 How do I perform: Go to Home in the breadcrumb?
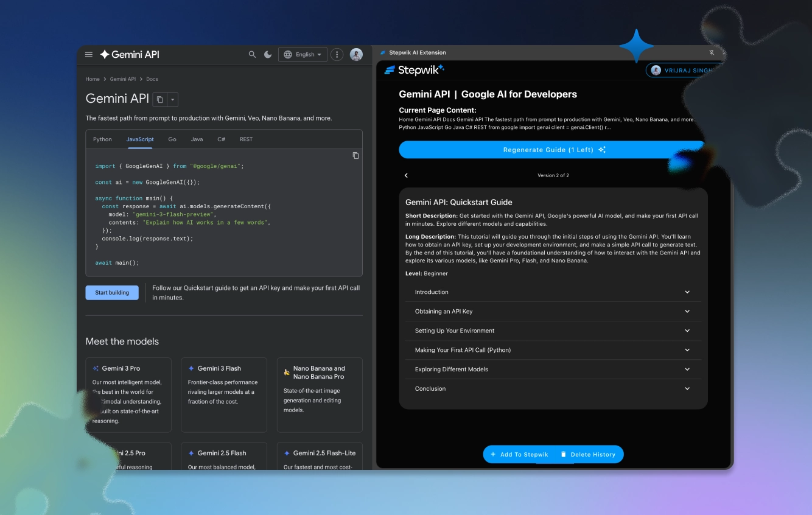[93, 79]
